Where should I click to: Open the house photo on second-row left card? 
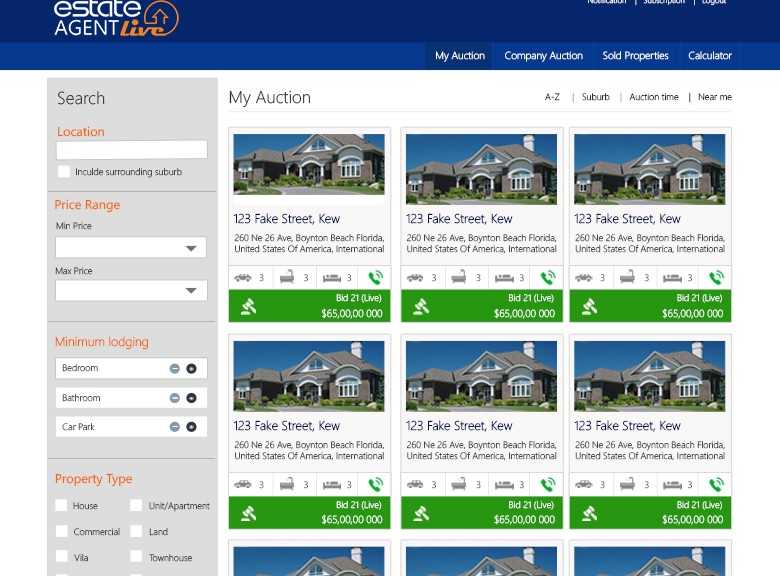[x=309, y=376]
